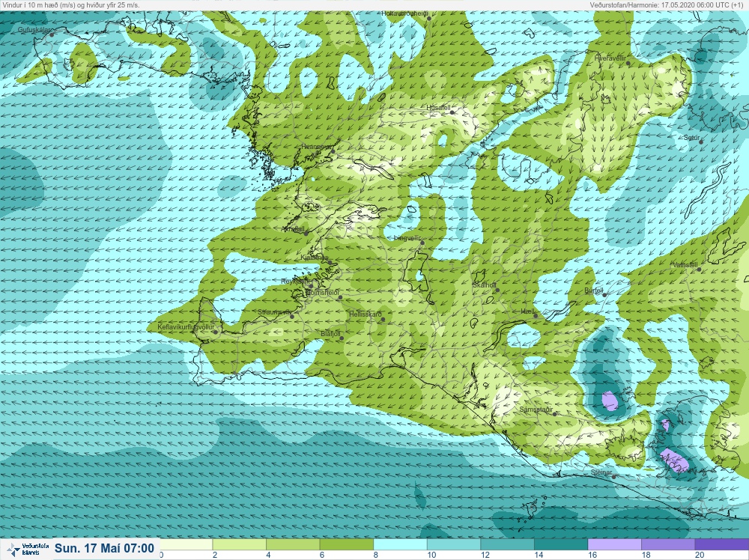
Task: Click the legend value 4
Action: pyautogui.click(x=268, y=555)
